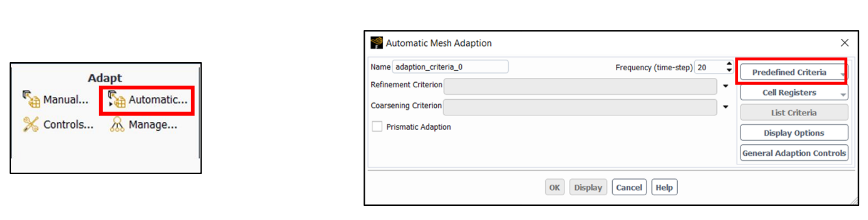Image resolution: width=868 pixels, height=220 pixels.
Task: Open the Controls wrench icon
Action: 31,124
